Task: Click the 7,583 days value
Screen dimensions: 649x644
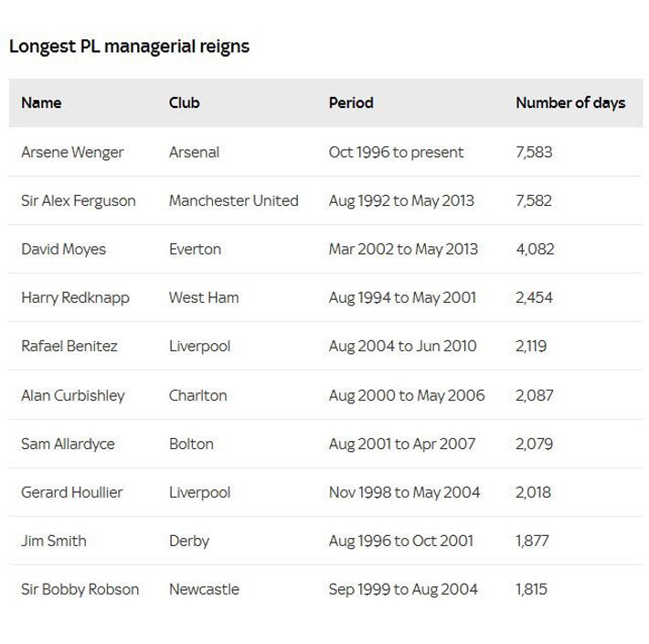Action: click(x=534, y=152)
